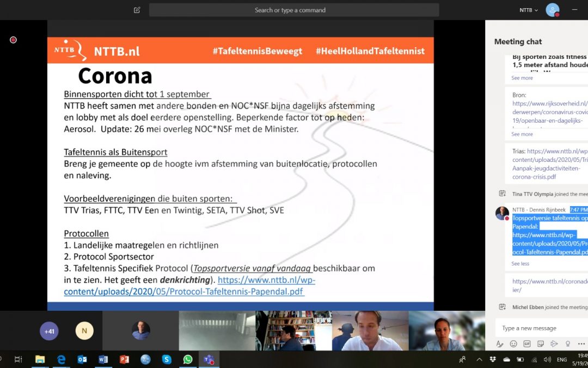Select the man in white shirt video
588x368 pixels.
click(x=370, y=331)
